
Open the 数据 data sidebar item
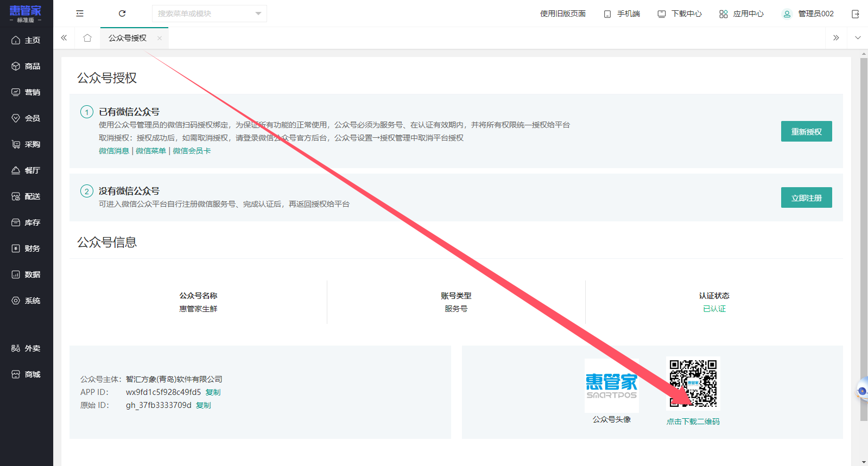(x=26, y=275)
